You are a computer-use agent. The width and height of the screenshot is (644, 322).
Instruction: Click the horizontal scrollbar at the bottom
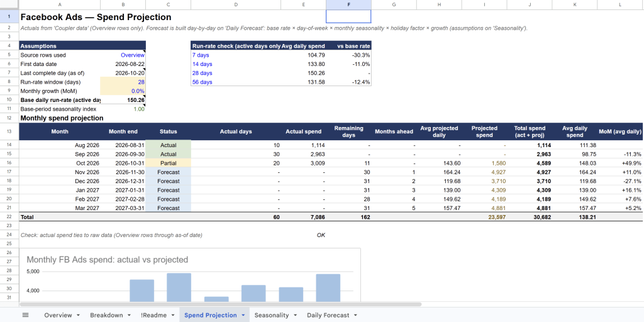[x=221, y=304]
